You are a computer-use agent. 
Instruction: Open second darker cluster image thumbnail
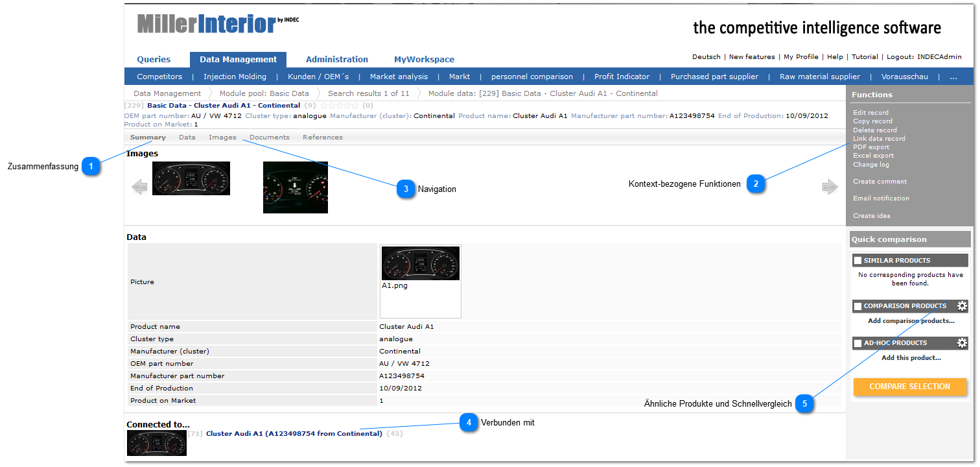(x=296, y=187)
